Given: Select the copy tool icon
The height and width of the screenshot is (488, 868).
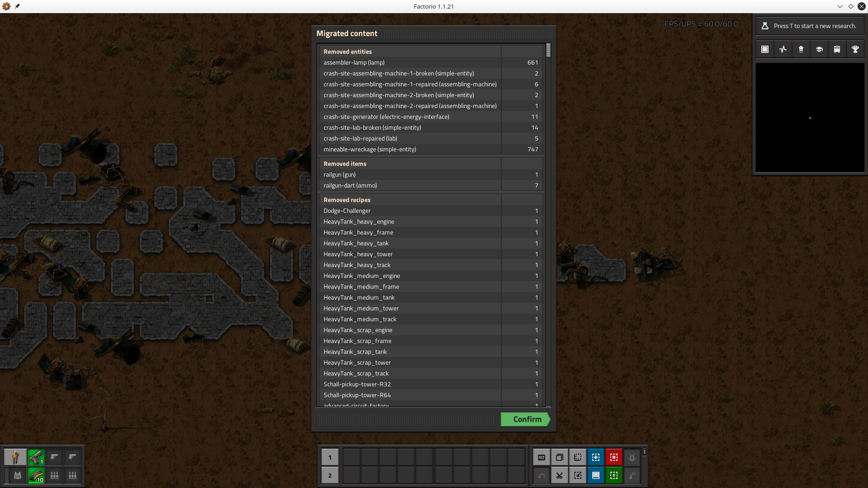Looking at the screenshot, I should click(560, 457).
